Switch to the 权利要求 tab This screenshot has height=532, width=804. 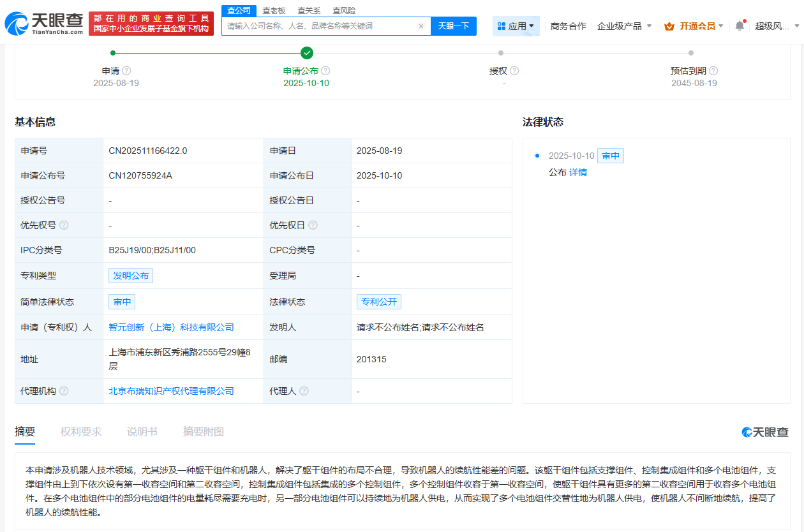coord(81,432)
